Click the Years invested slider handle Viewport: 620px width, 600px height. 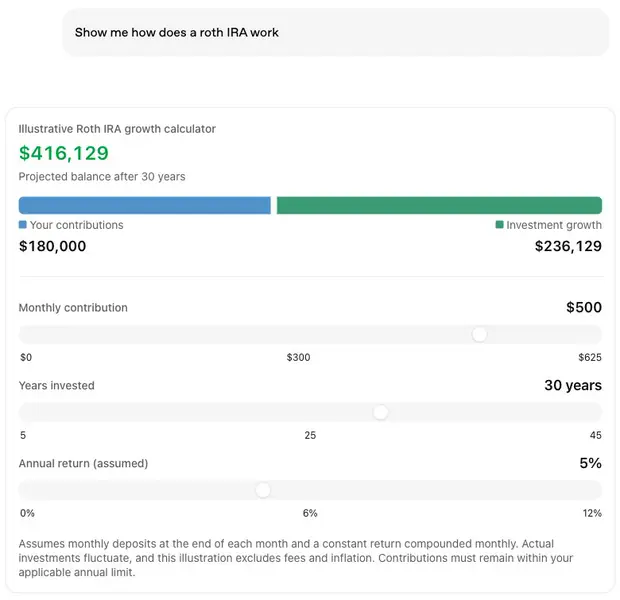click(x=381, y=413)
